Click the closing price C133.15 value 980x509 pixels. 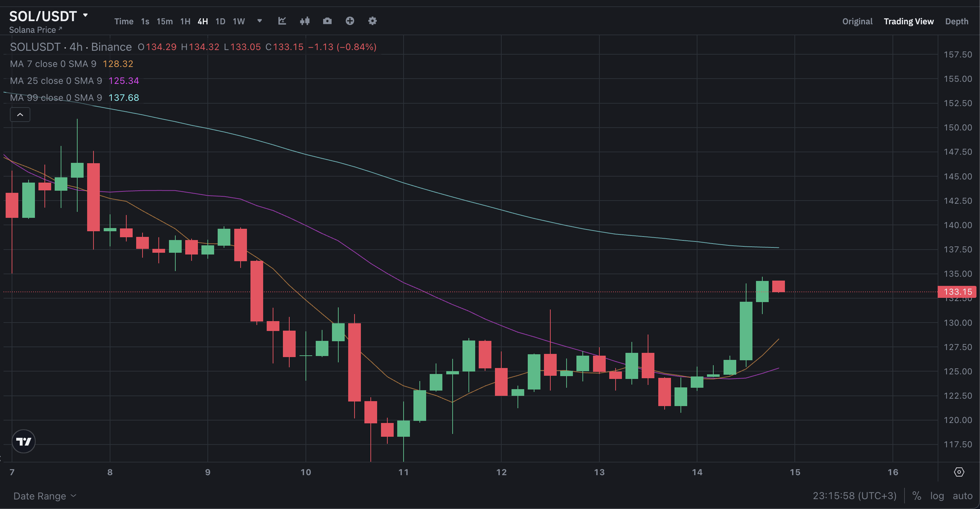(285, 47)
